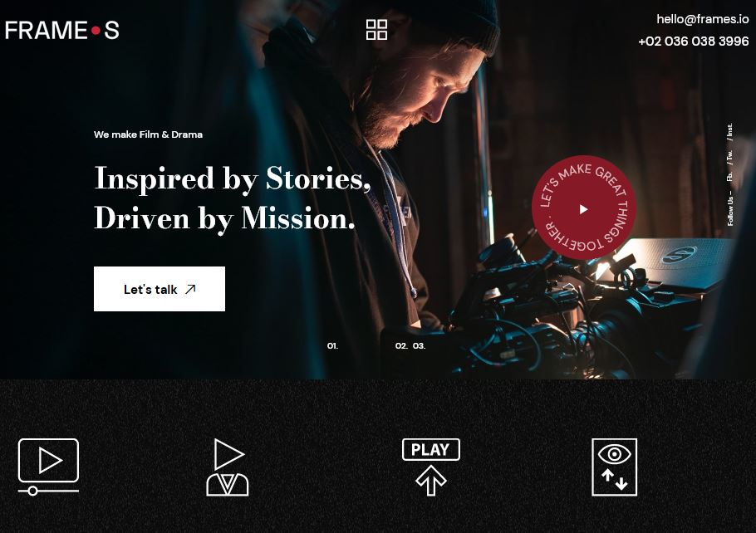Viewport: 756px width, 533px height.
Task: Select the eye with arrows icon
Action: 614,467
